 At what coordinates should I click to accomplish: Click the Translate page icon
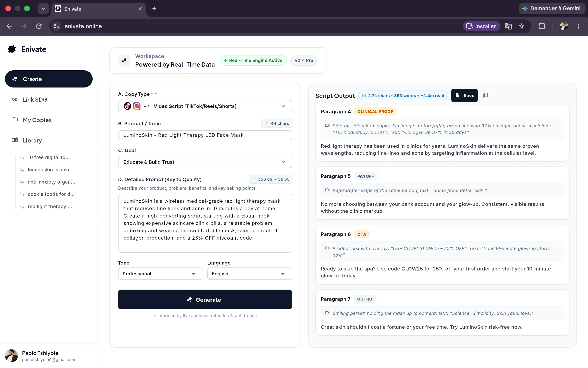pos(508,26)
